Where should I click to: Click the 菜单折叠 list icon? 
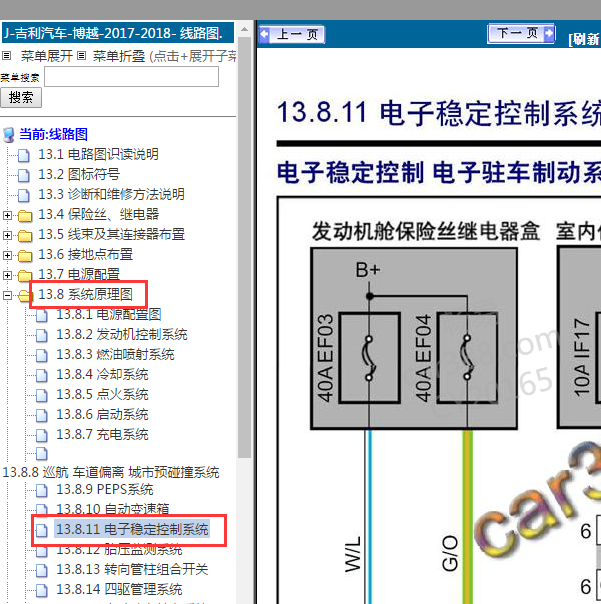[81, 56]
